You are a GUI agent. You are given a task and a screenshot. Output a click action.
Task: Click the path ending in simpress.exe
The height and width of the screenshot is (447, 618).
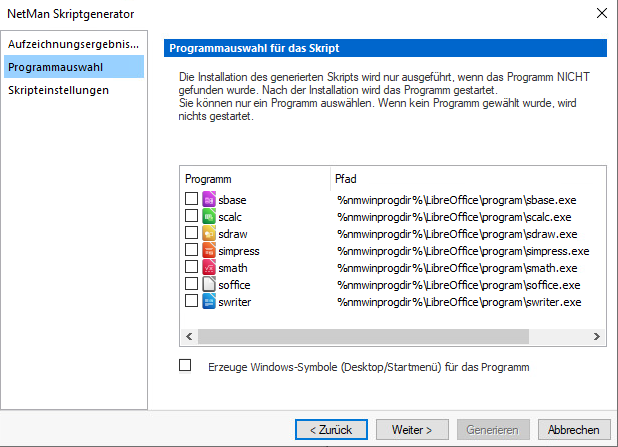[x=463, y=251]
